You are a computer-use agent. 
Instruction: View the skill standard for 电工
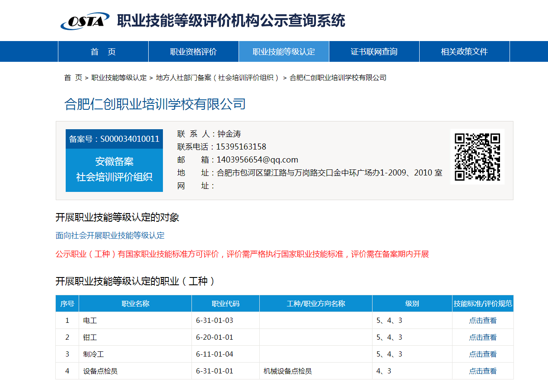[x=483, y=321]
